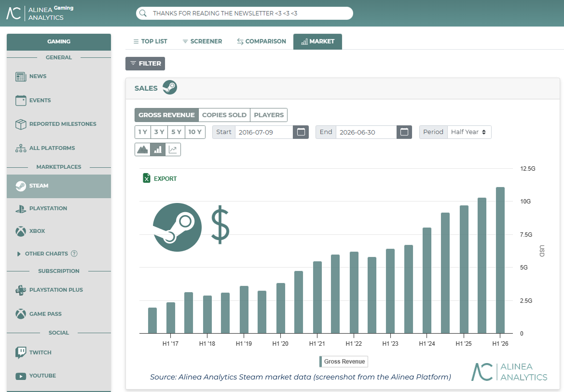Export chart data to Excel
Viewport: 564px width, 392px height.
point(160,179)
